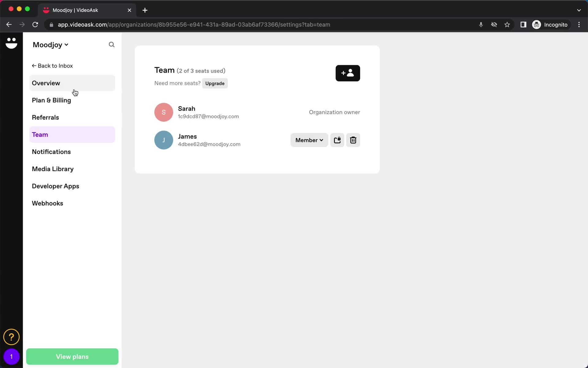Select the Notifications menu item
Screen dimensions: 588x368
(51, 152)
